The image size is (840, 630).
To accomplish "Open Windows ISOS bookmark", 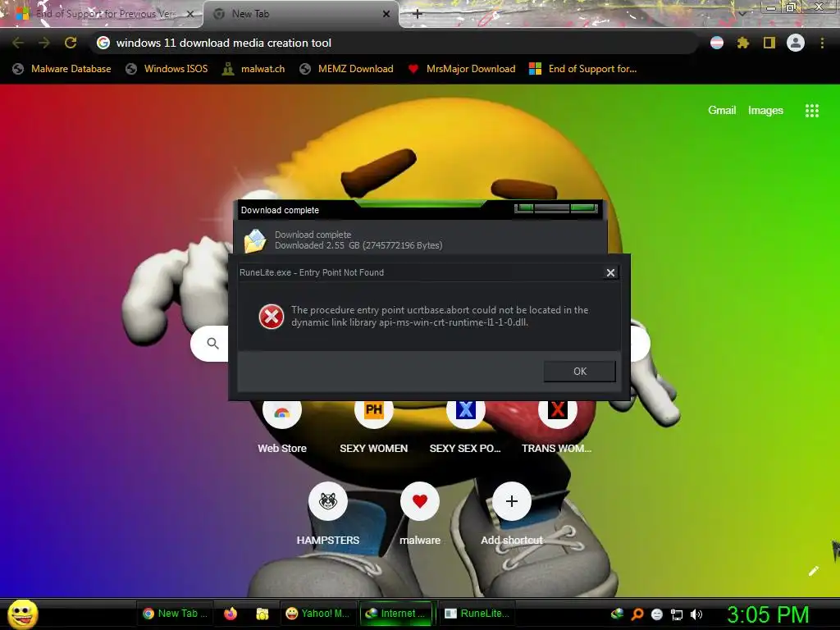I will click(167, 69).
